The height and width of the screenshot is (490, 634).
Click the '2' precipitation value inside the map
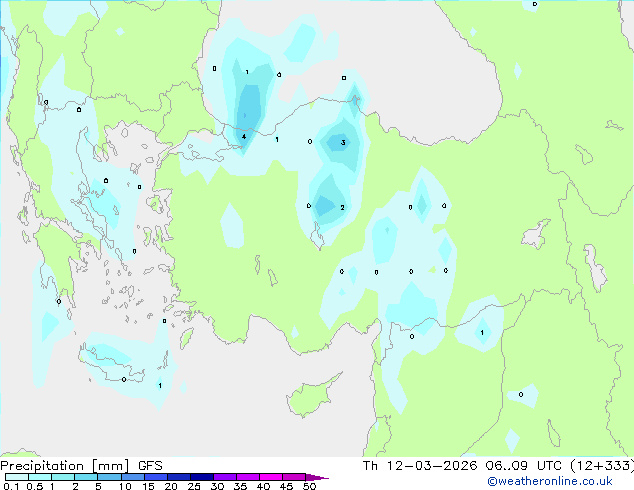tap(342, 207)
